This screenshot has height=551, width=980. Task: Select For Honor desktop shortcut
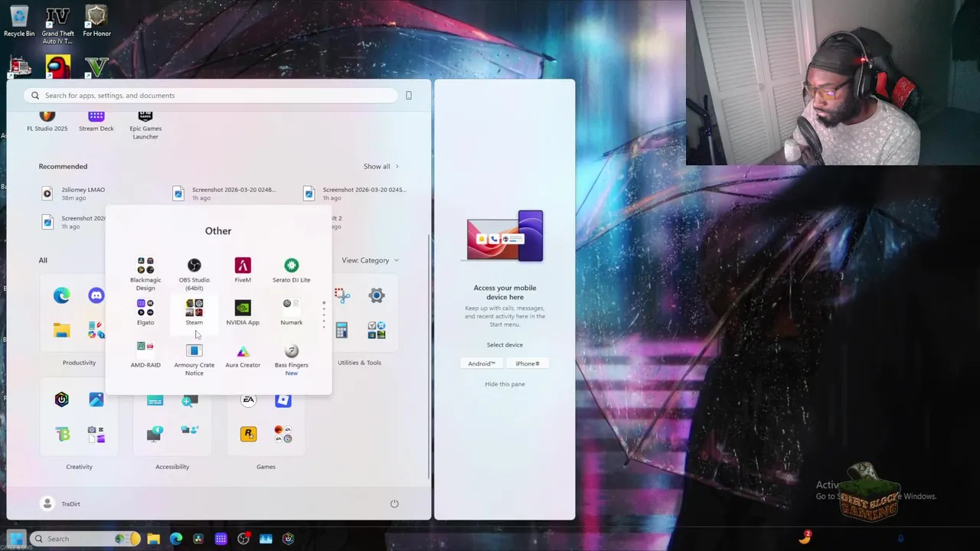pos(96,21)
